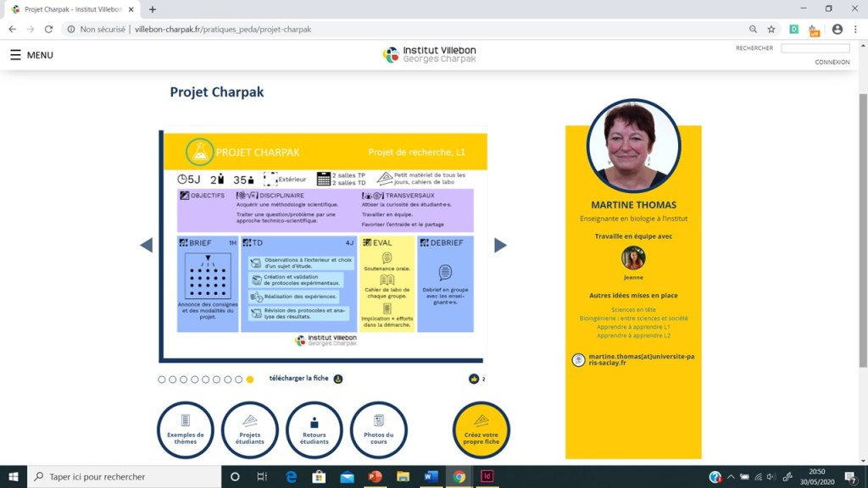Click the CONNEXION link
868x488 pixels.
832,62
